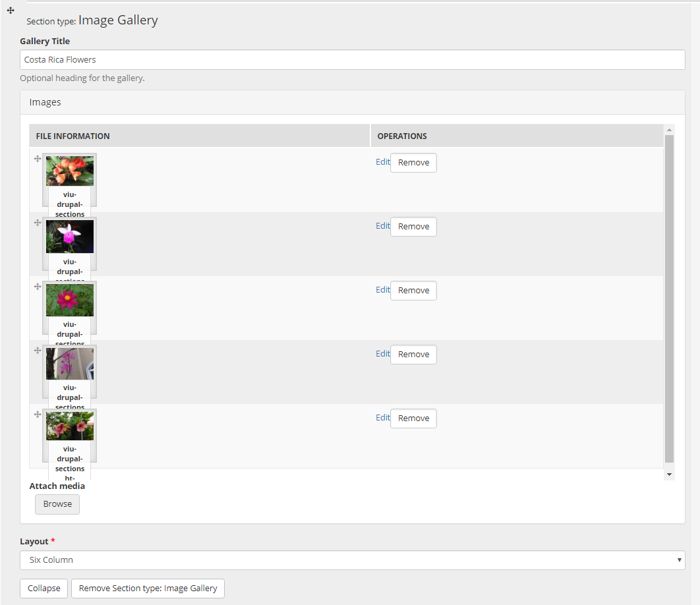Select the orange flowers thumbnail
The image size is (700, 605).
pyautogui.click(x=70, y=171)
